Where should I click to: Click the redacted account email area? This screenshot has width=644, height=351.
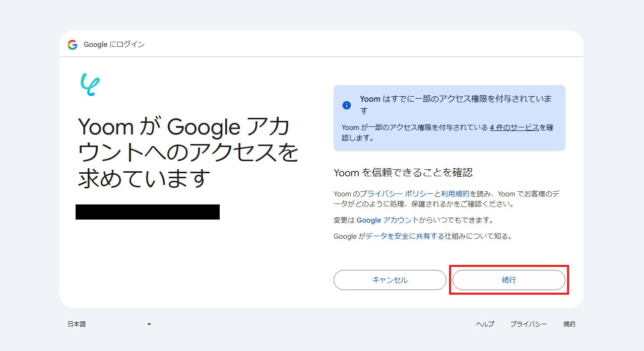tap(148, 212)
